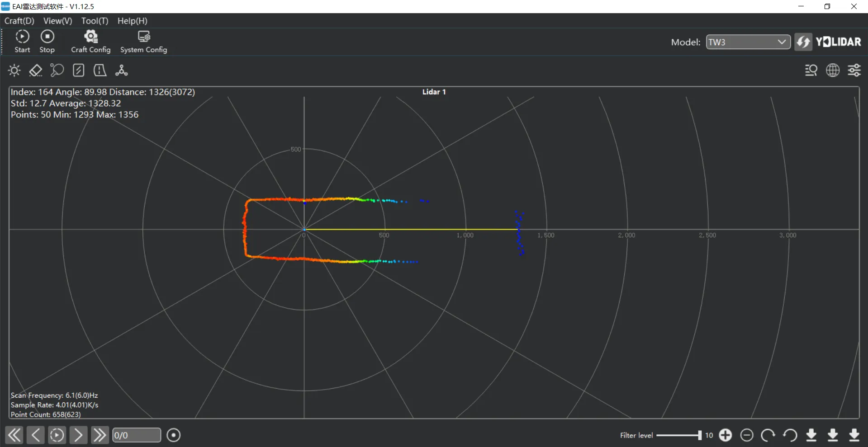Go to previous frame

click(35, 435)
